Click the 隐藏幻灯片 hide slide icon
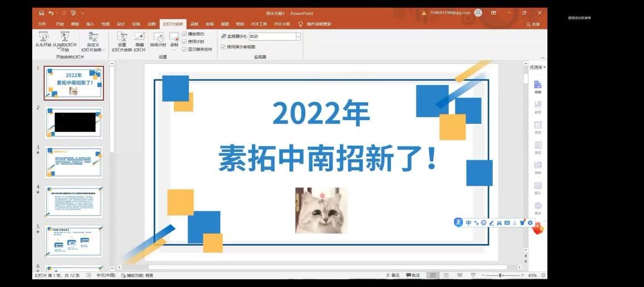Image resolution: width=644 pixels, height=287 pixels. click(x=139, y=37)
